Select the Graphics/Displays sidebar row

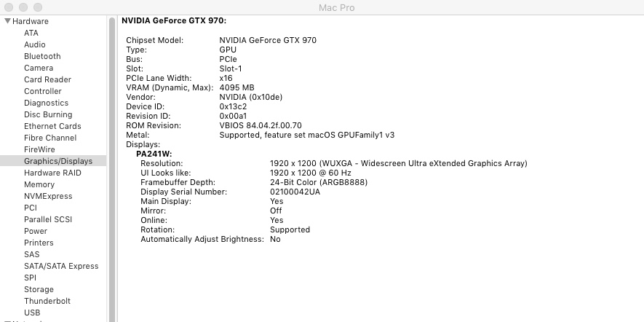[53, 161]
